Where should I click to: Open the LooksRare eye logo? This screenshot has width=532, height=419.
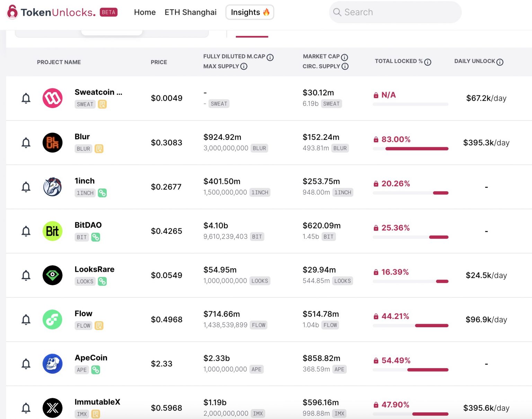point(52,275)
